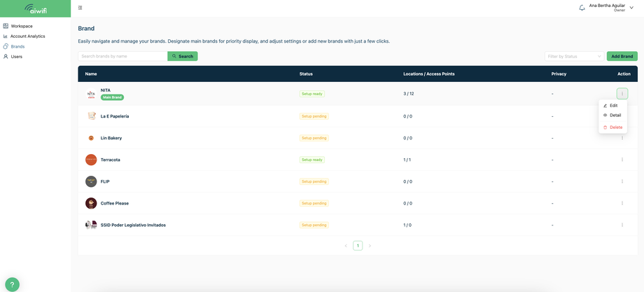Image resolution: width=644 pixels, height=292 pixels.
Task: Click the 1 / 0 value for SSID Poder Legislativo
Action: point(407,225)
